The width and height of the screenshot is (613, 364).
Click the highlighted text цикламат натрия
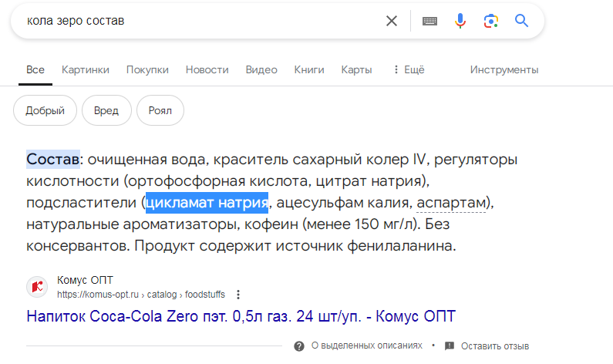tap(207, 203)
